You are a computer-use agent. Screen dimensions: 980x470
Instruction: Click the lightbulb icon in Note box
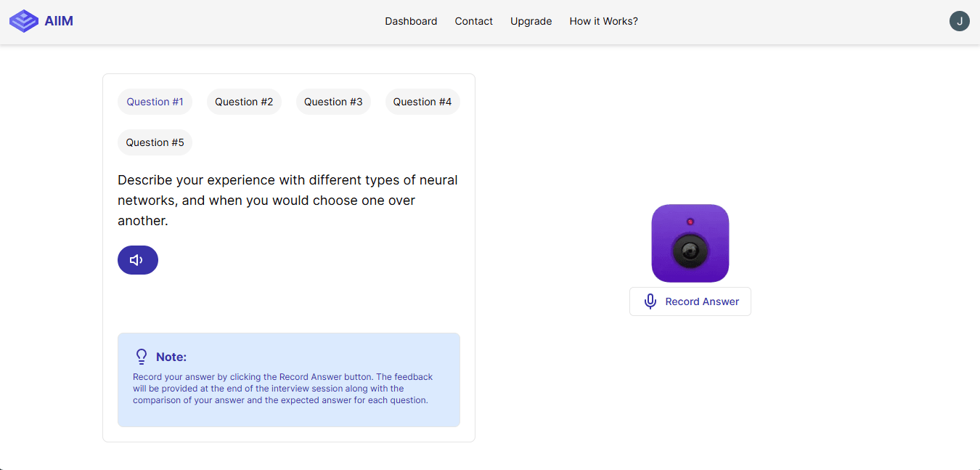[142, 357]
